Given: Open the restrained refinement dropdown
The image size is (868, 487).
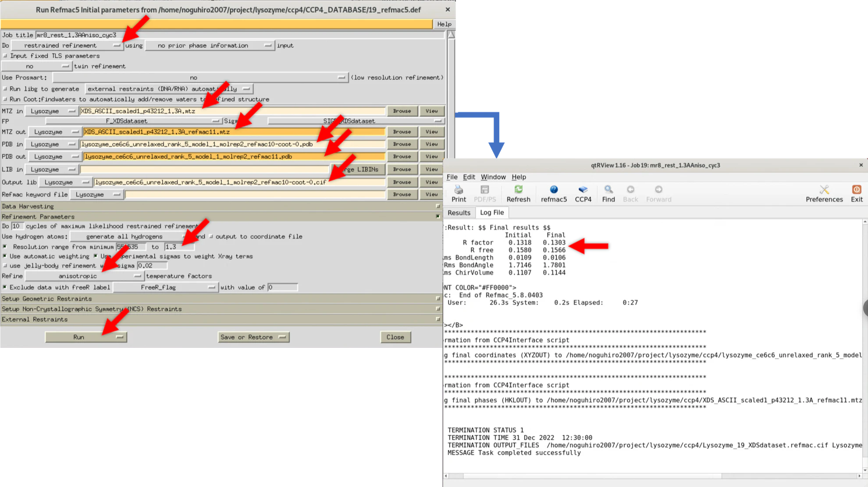Looking at the screenshot, I should (67, 45).
